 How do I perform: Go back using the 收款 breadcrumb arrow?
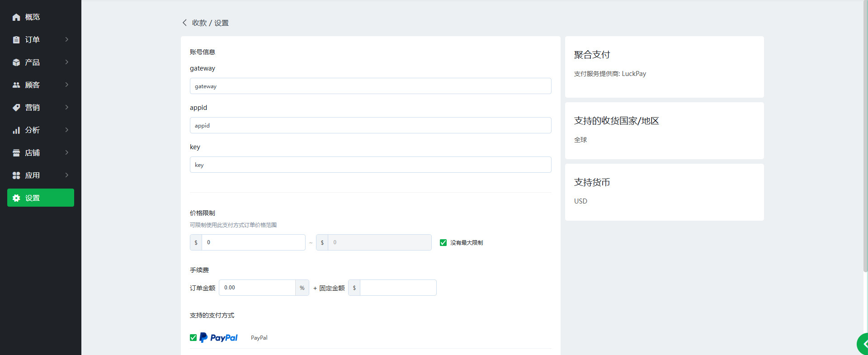[184, 23]
